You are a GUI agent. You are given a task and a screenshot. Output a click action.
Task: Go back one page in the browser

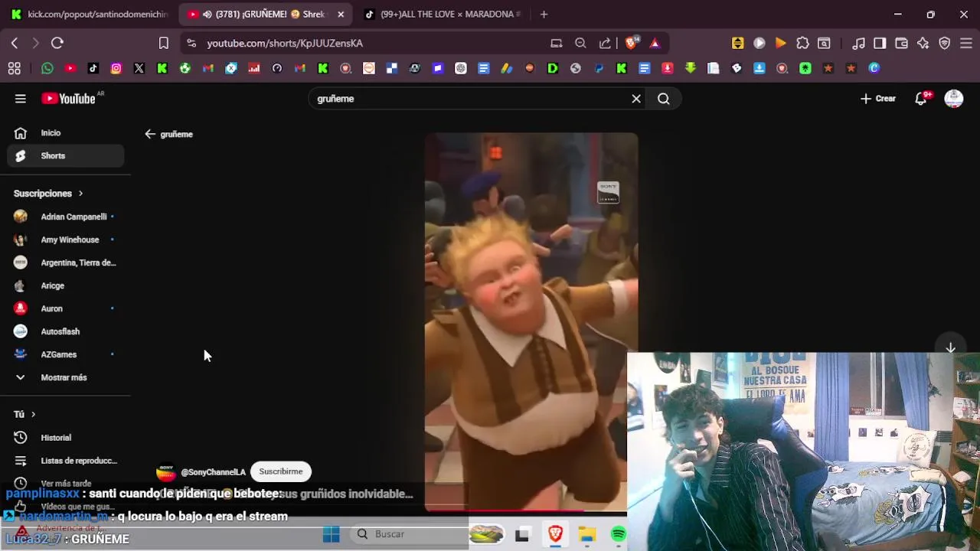15,44
